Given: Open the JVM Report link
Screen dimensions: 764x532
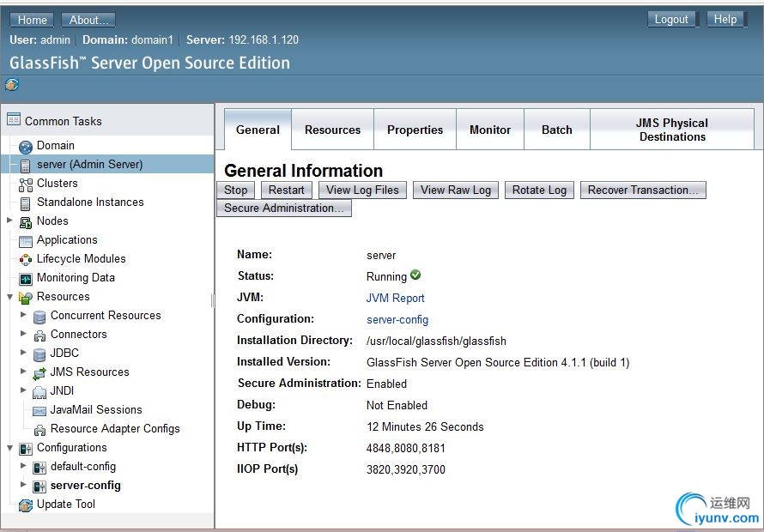Looking at the screenshot, I should click(395, 298).
